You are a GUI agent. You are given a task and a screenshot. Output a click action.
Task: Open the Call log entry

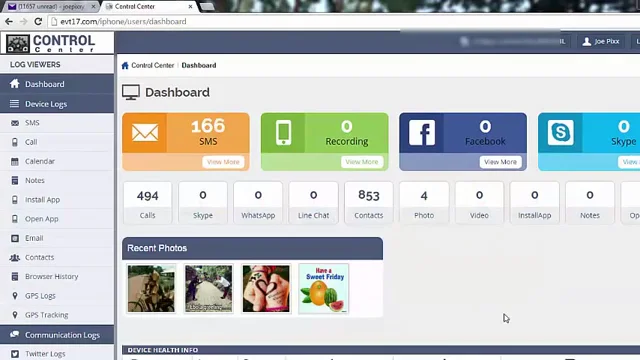57,142
